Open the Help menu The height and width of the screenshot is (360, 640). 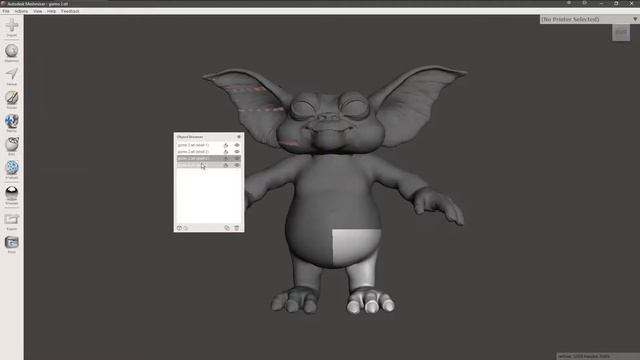51,11
